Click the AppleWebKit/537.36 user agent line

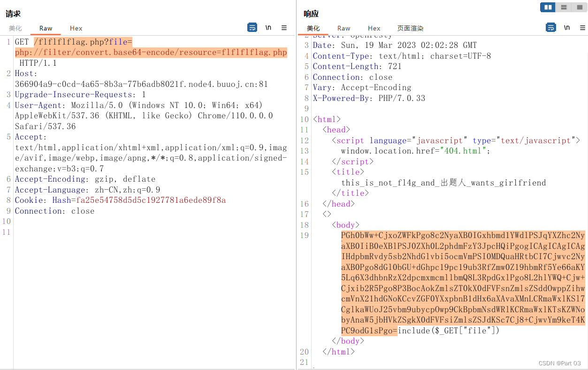coord(144,116)
